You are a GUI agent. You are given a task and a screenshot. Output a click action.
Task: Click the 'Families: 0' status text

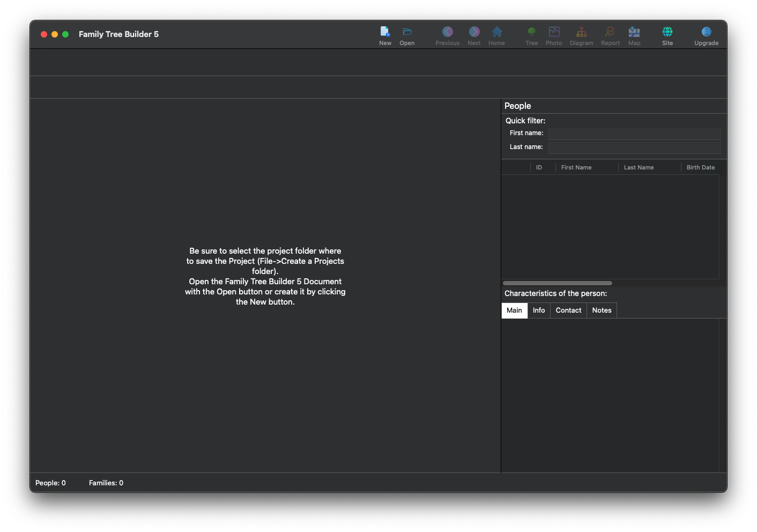(x=106, y=483)
